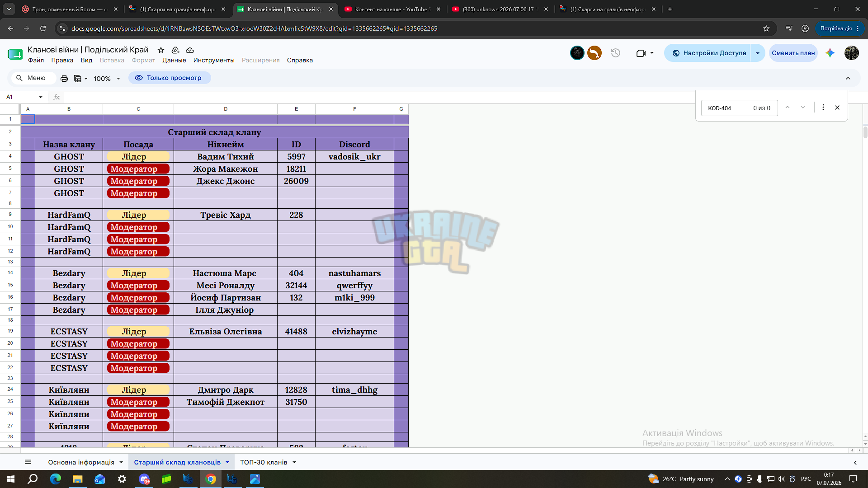
Task: Star the Кланові війни spreadsheet
Action: [x=161, y=50]
